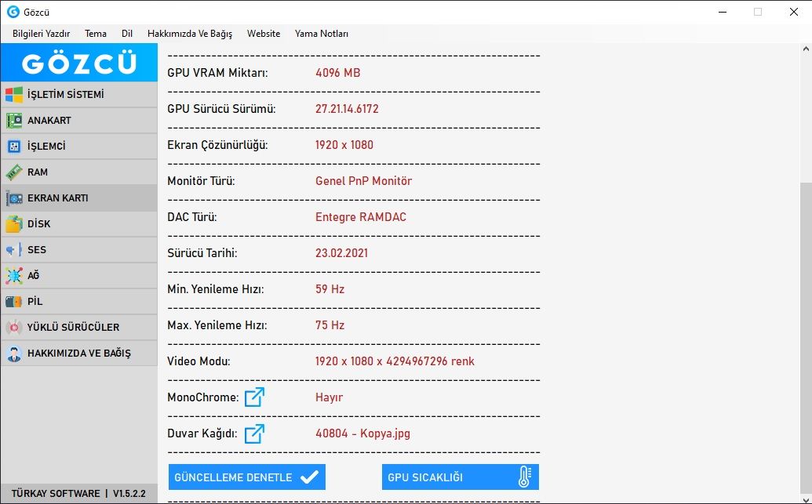Click the 75 Hz maximum refresh value
This screenshot has height=504, width=812.
pos(330,325)
